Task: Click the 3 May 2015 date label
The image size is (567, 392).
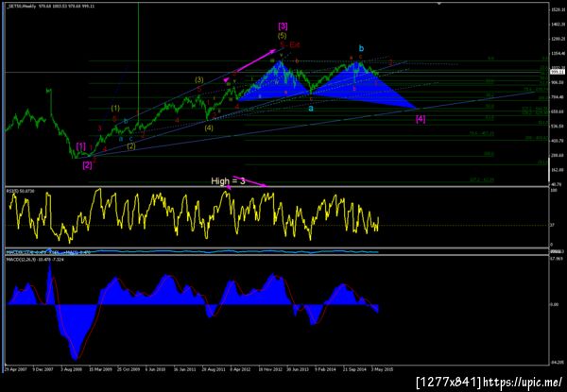Action: [x=382, y=369]
